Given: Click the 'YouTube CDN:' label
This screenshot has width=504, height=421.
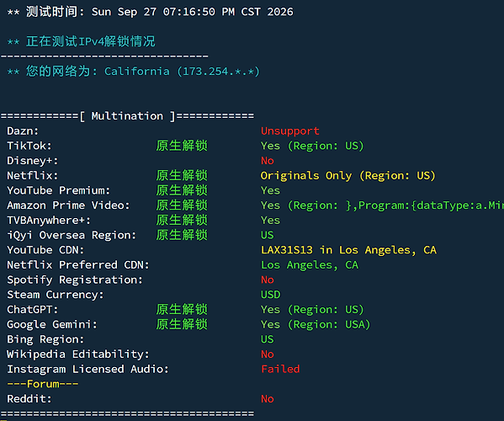Looking at the screenshot, I should pyautogui.click(x=45, y=250).
